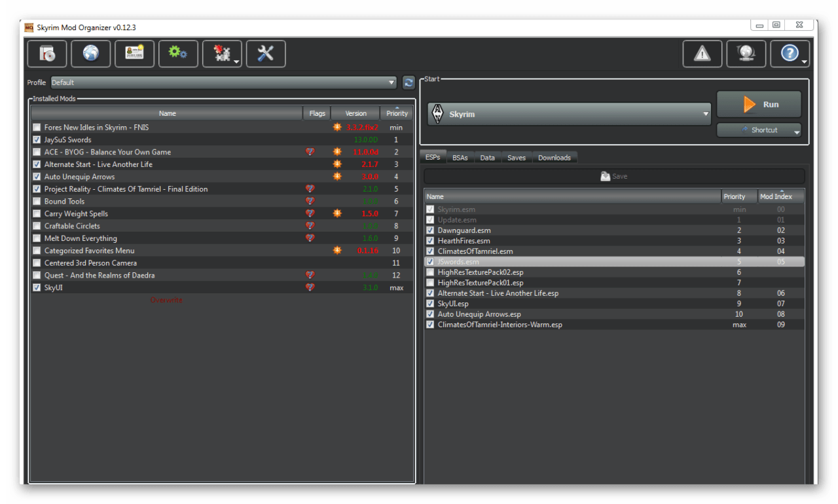Enable the Bound Tools mod checkbox
This screenshot has width=838, height=504.
click(37, 202)
